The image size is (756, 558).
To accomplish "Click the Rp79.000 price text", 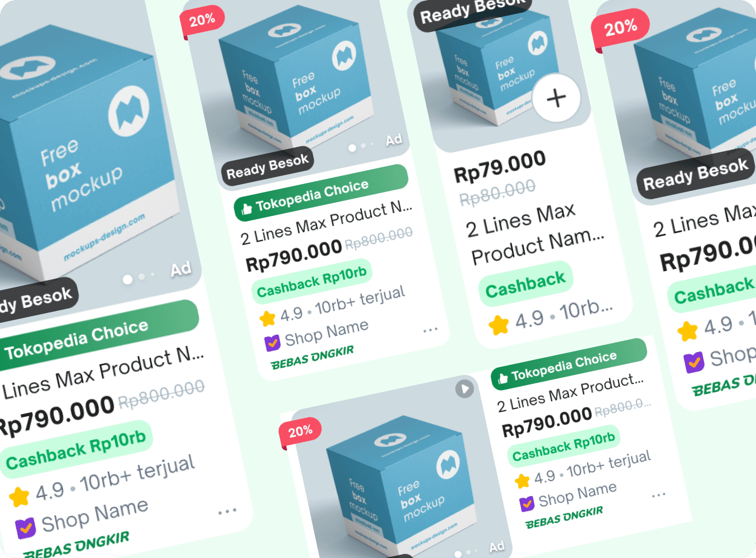I will pyautogui.click(x=500, y=166).
